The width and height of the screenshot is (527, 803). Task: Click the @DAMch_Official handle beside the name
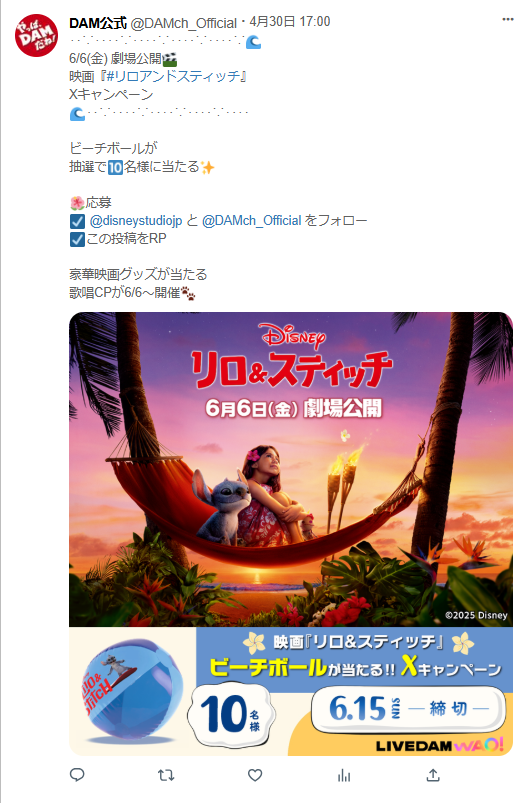pos(183,23)
